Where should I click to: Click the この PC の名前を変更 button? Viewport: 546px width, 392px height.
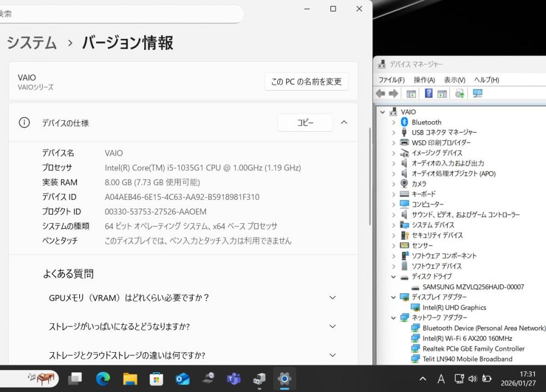(x=306, y=82)
